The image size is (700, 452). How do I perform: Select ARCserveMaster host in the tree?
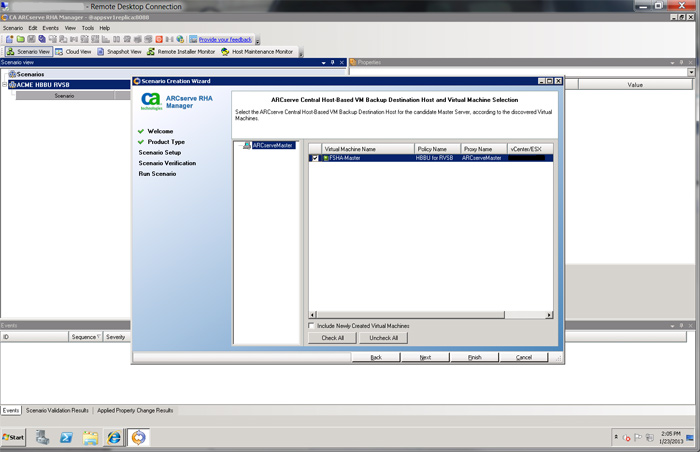[272, 145]
